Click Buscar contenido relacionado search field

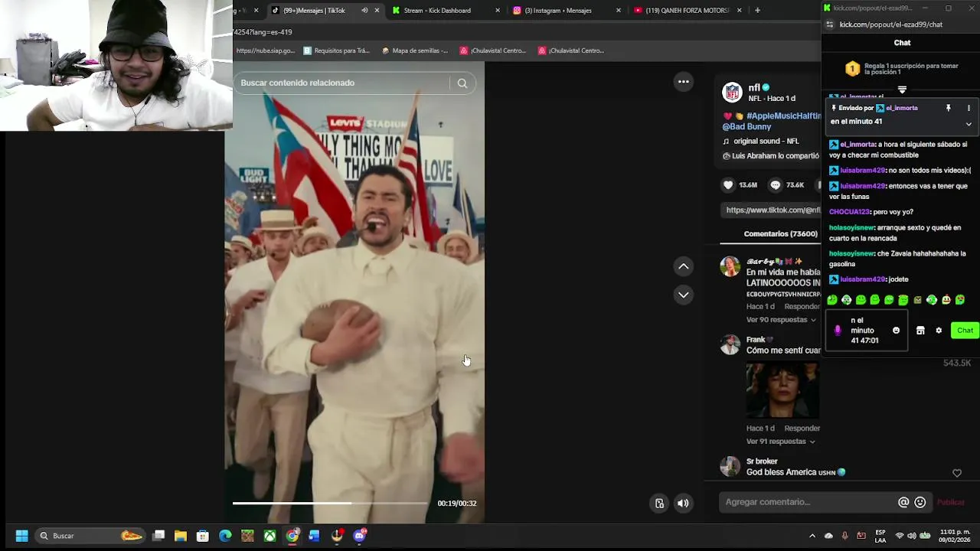click(343, 83)
